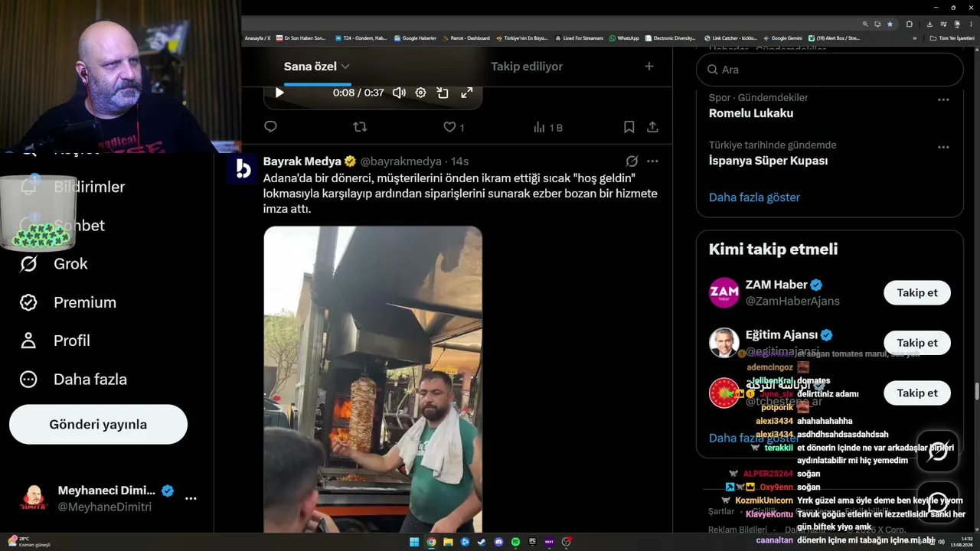The image size is (980, 551).
Task: Open the Bayrak Medya account name link
Action: point(302,161)
